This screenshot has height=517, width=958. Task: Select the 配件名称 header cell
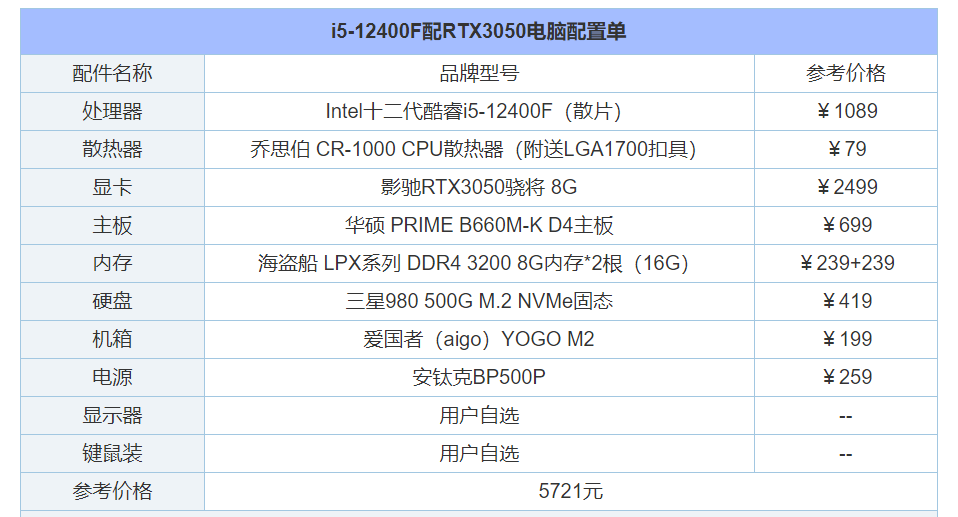(112, 73)
